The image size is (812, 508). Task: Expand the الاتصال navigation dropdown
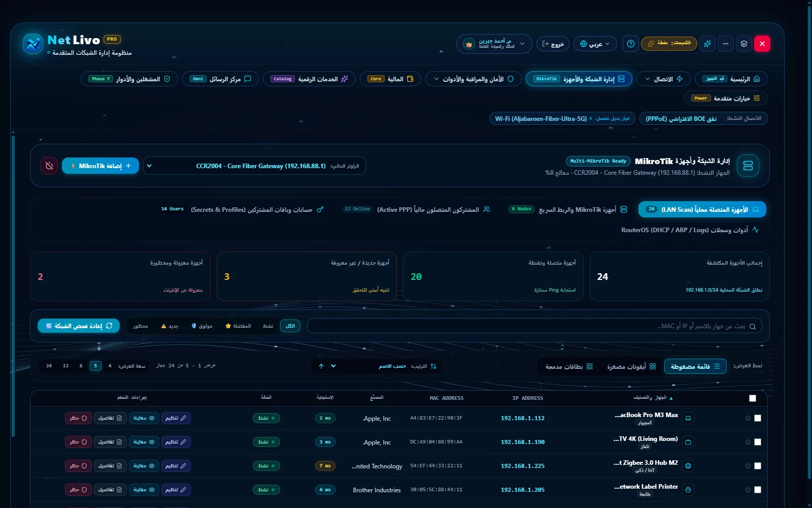(x=663, y=79)
